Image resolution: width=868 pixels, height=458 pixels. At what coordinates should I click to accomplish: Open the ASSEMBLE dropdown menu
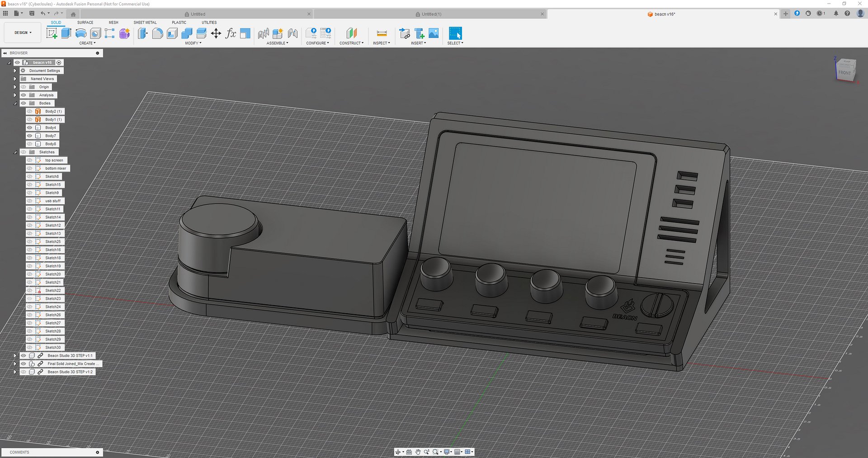(x=277, y=43)
